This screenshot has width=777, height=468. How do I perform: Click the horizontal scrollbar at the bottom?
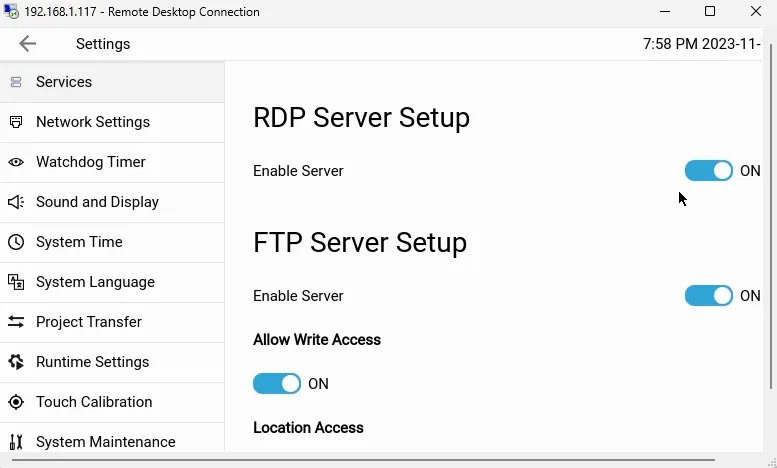pos(360,461)
